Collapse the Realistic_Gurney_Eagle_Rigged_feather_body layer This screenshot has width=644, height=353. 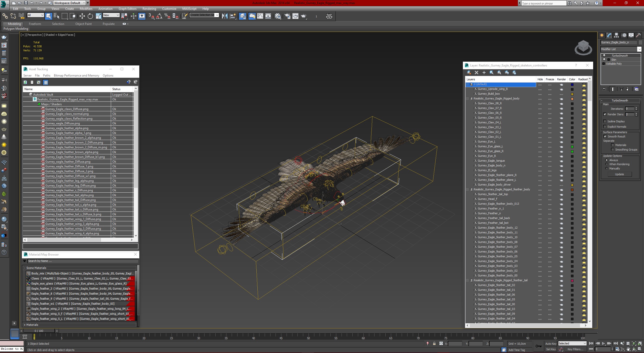[x=467, y=190]
